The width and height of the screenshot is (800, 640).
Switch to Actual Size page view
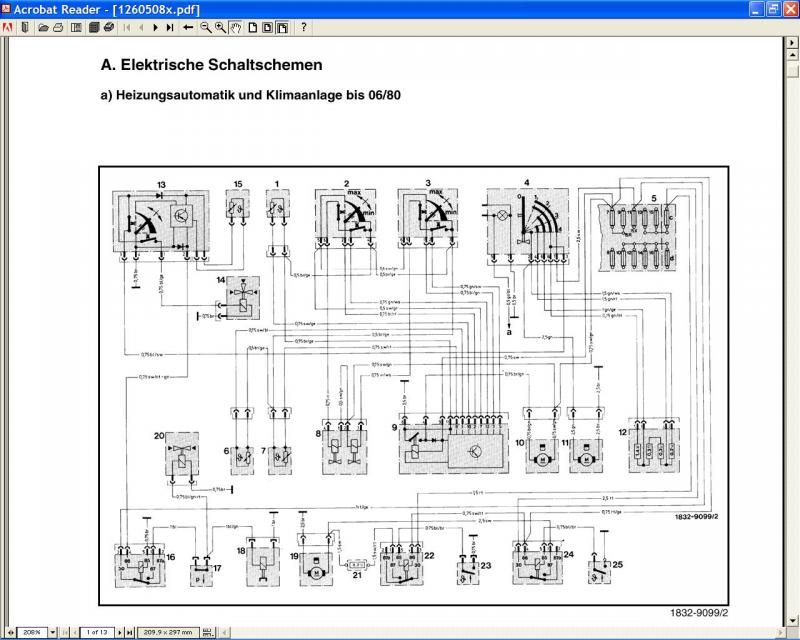coord(252,28)
